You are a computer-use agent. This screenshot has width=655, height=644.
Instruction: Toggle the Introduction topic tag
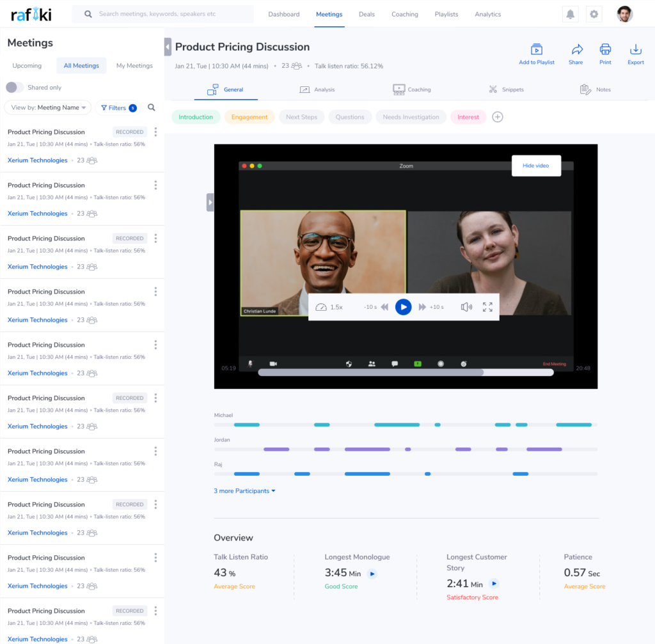coord(196,117)
